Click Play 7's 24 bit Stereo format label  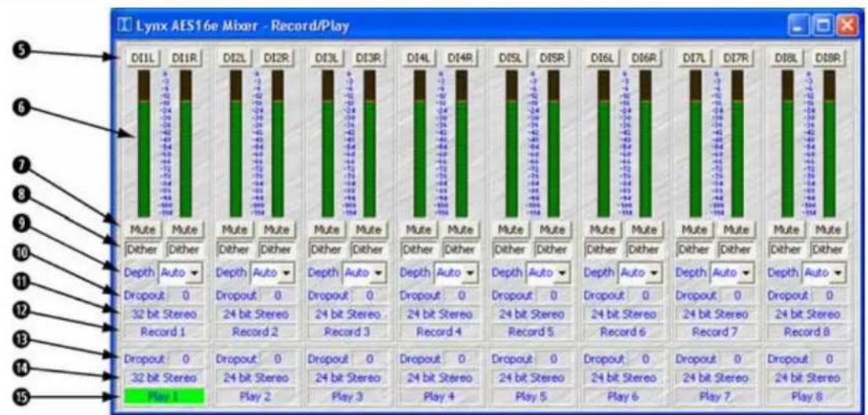click(x=717, y=378)
